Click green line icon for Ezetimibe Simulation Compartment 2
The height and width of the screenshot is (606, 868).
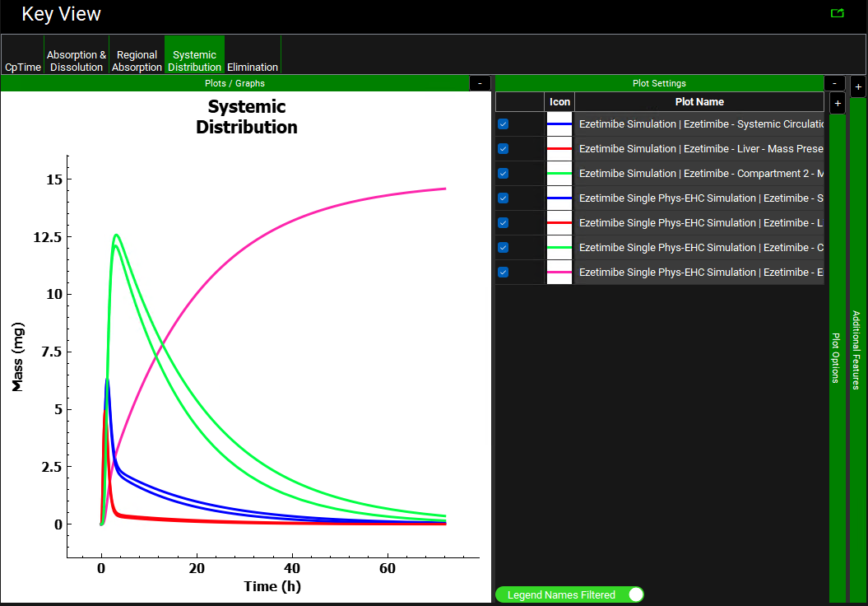tap(559, 174)
